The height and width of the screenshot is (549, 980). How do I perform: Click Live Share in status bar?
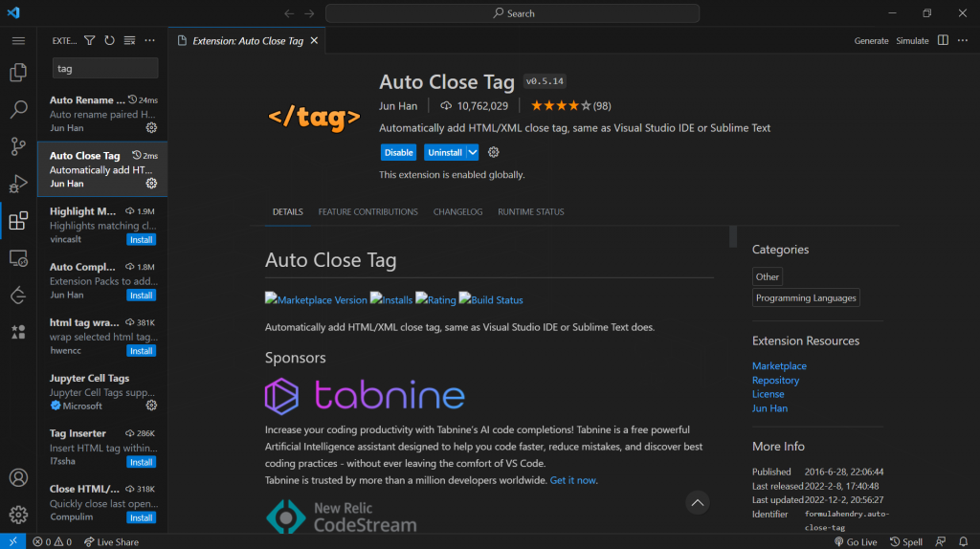coord(111,541)
